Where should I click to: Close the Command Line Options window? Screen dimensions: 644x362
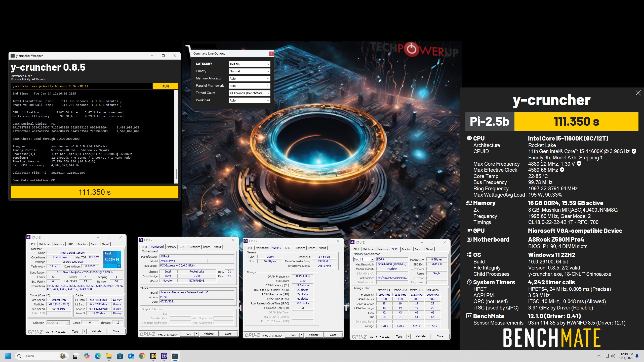pos(271,54)
